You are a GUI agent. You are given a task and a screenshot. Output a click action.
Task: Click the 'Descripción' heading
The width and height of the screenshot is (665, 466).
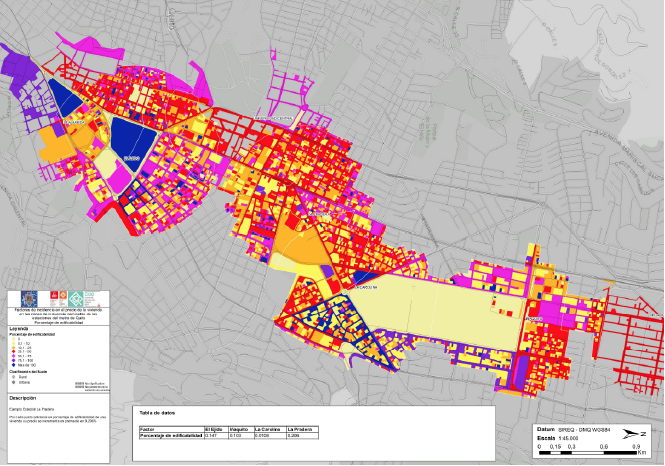point(23,397)
